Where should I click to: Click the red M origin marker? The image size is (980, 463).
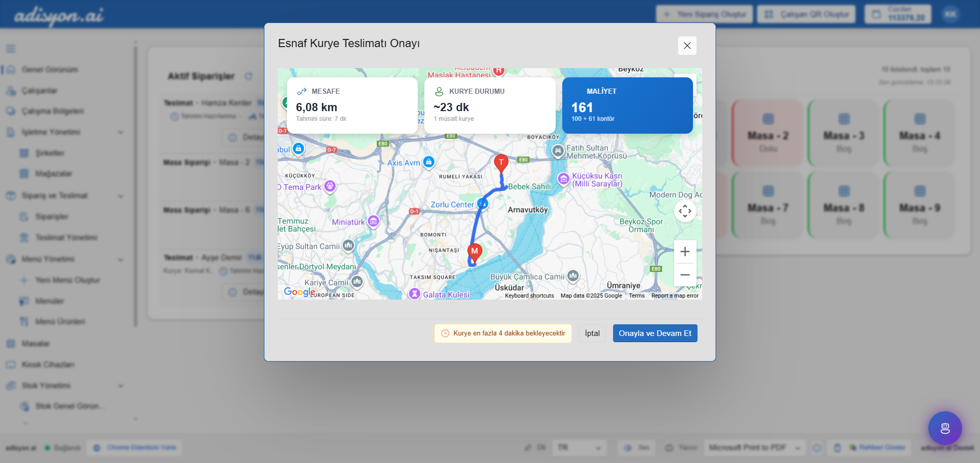(475, 252)
